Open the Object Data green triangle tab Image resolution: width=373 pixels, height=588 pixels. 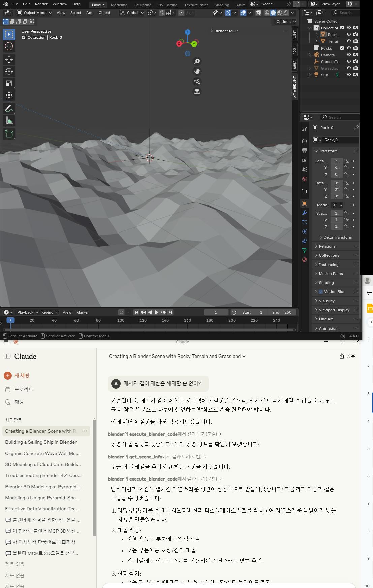305,250
